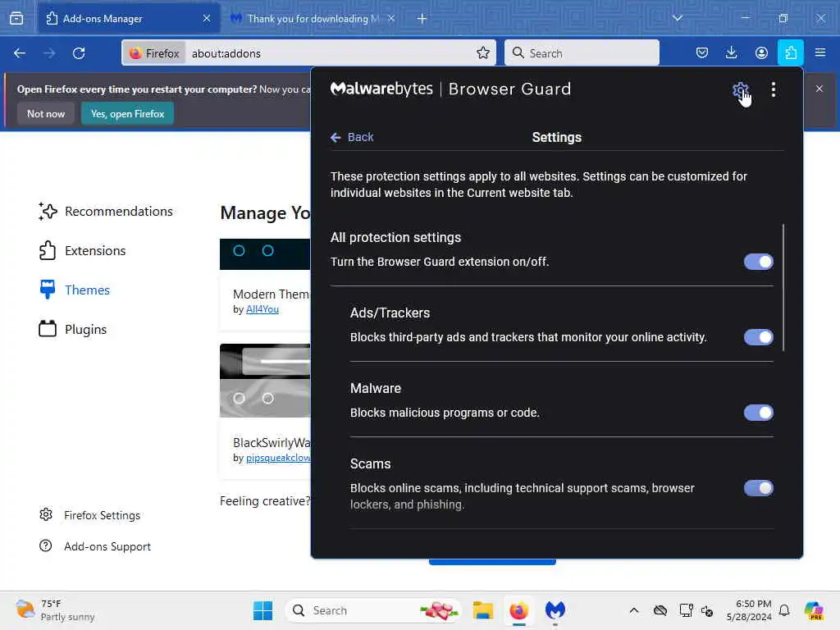
Task: Open the Downloads panel
Action: [x=731, y=52]
